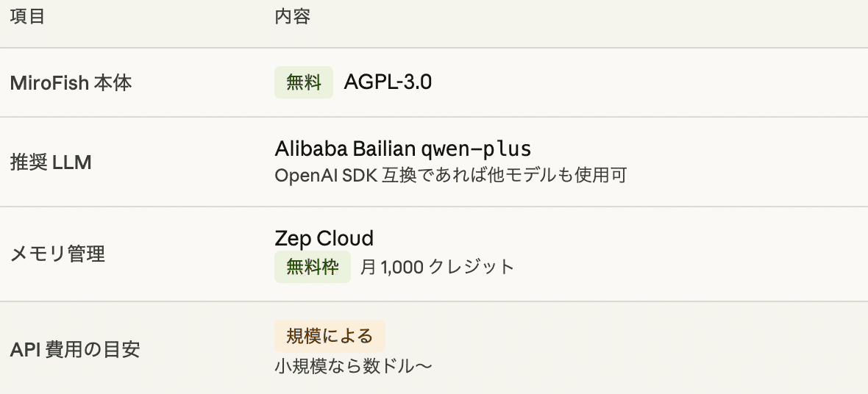Click the 1,000 number in credits text
This screenshot has width=868, height=394.
pyautogui.click(x=402, y=267)
